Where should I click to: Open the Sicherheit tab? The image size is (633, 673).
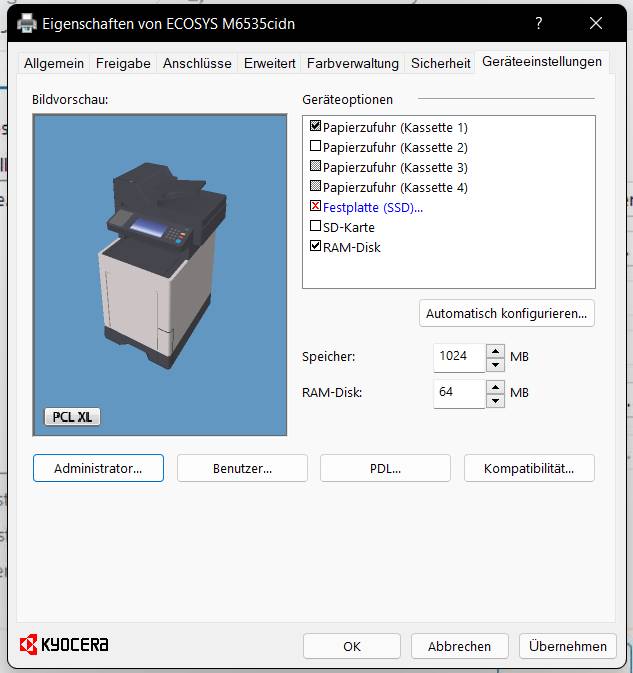[441, 64]
